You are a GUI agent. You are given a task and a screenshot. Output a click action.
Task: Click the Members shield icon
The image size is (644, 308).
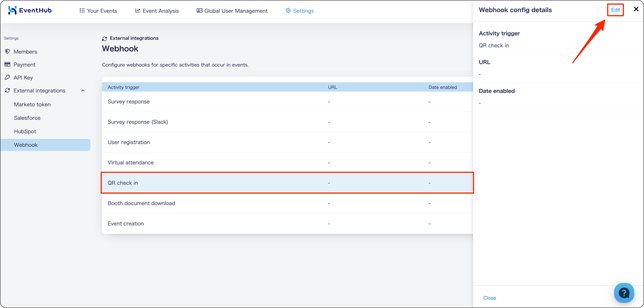tap(7, 51)
